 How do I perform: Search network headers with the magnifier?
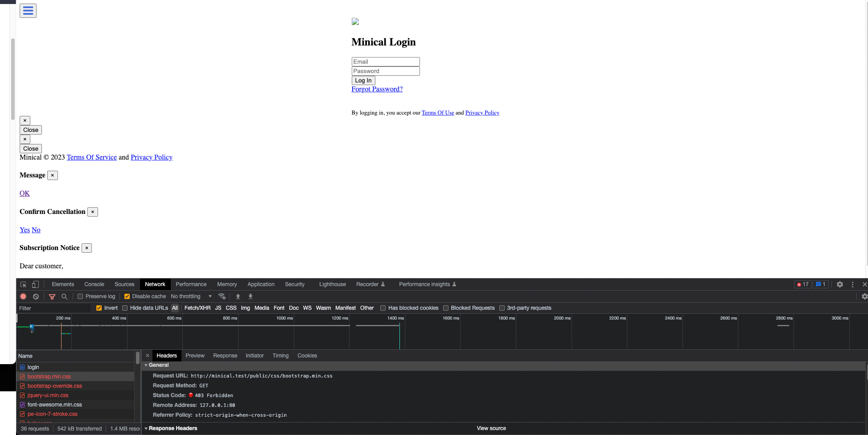point(65,296)
